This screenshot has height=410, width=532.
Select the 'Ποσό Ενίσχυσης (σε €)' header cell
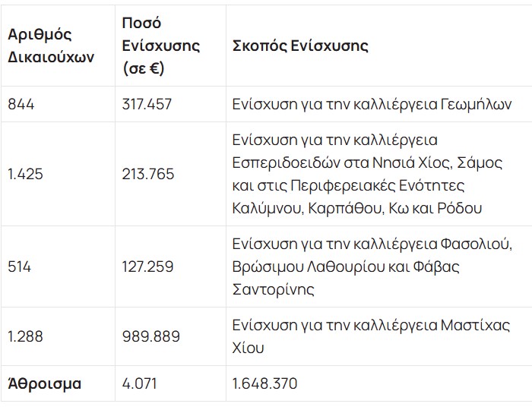tap(160, 46)
